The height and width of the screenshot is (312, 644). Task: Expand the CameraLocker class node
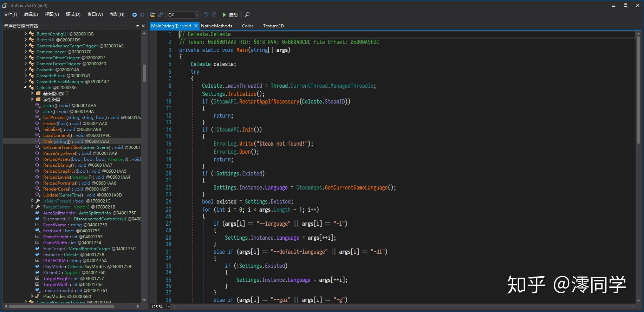[26, 52]
